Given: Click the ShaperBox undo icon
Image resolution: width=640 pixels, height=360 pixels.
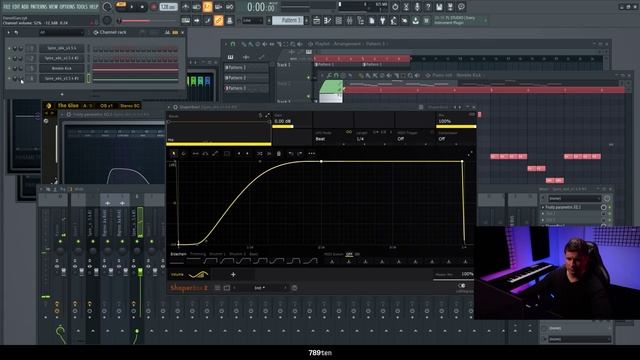Looking at the screenshot, I should 290,153.
